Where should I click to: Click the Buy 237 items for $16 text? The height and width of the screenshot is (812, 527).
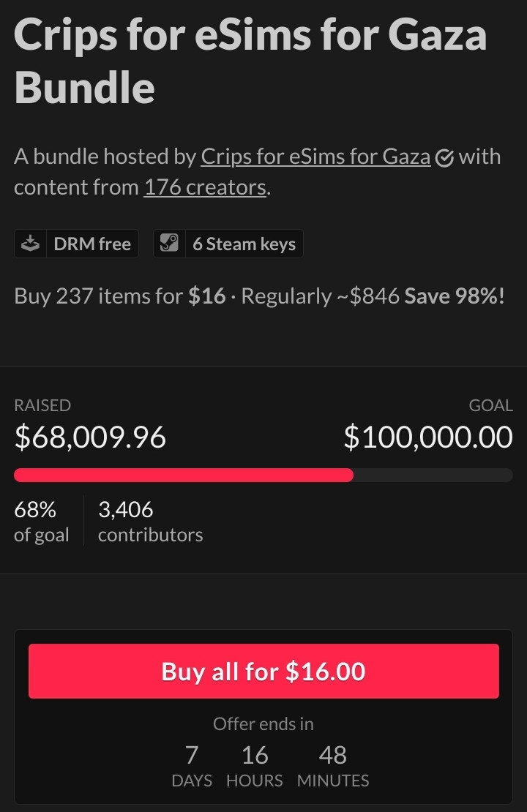(x=120, y=296)
